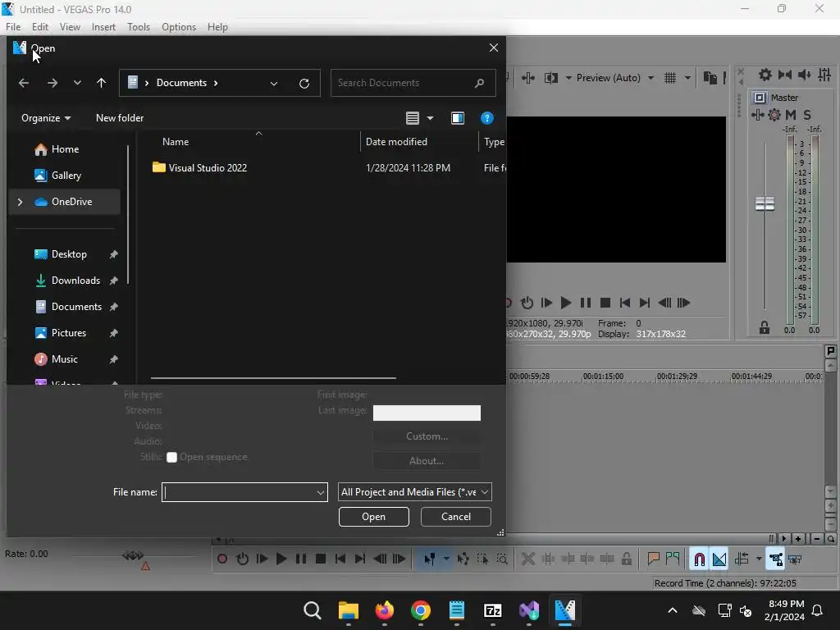
Task: Solo the Master bus with S
Action: [x=807, y=114]
